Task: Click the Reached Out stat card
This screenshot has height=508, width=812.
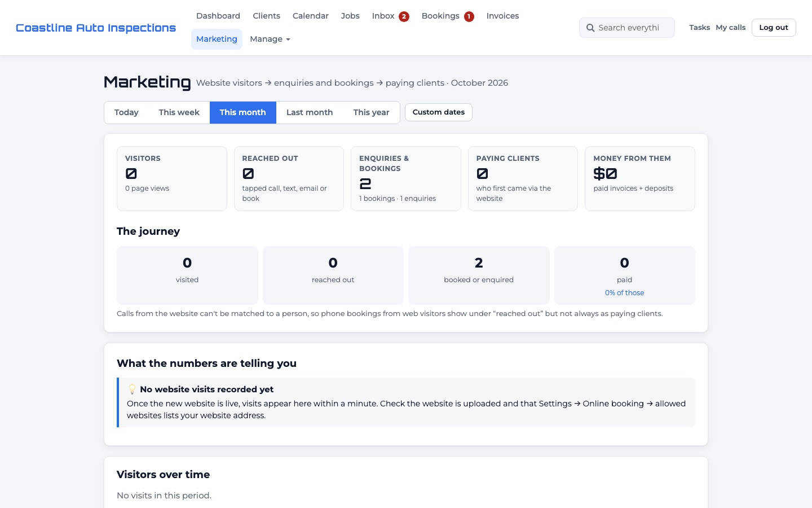Action: tap(289, 178)
